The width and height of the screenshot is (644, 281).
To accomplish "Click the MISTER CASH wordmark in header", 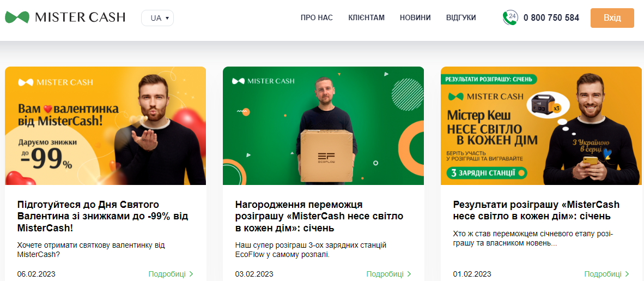I will click(x=80, y=17).
